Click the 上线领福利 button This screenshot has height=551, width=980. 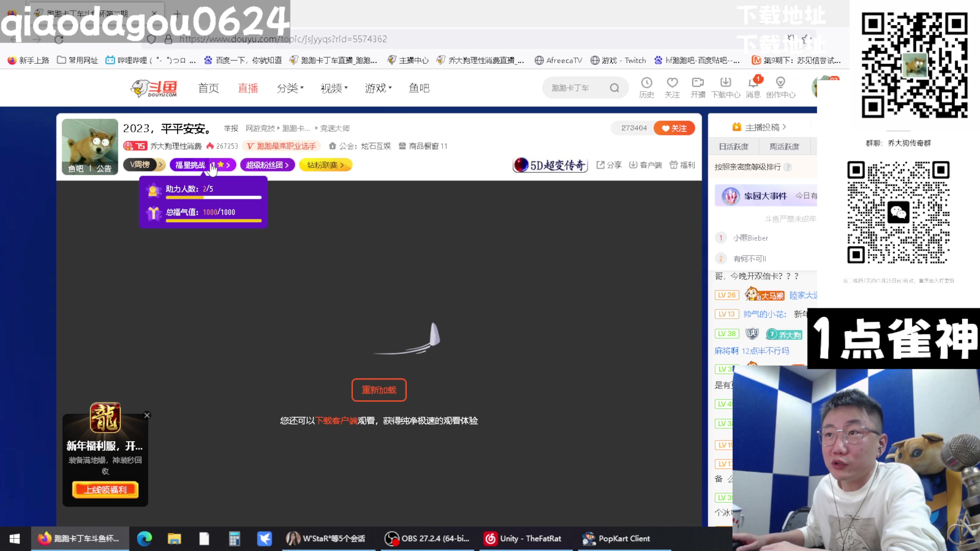(105, 490)
